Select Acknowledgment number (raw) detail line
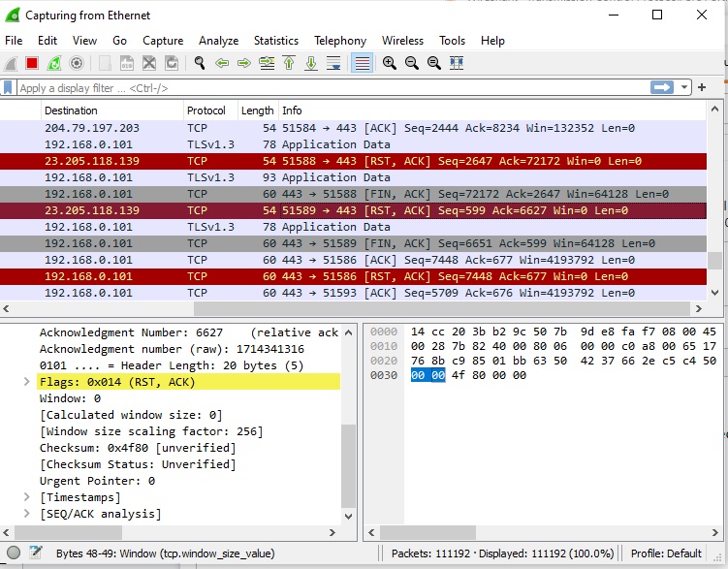The height and width of the screenshot is (569, 728). (172, 349)
